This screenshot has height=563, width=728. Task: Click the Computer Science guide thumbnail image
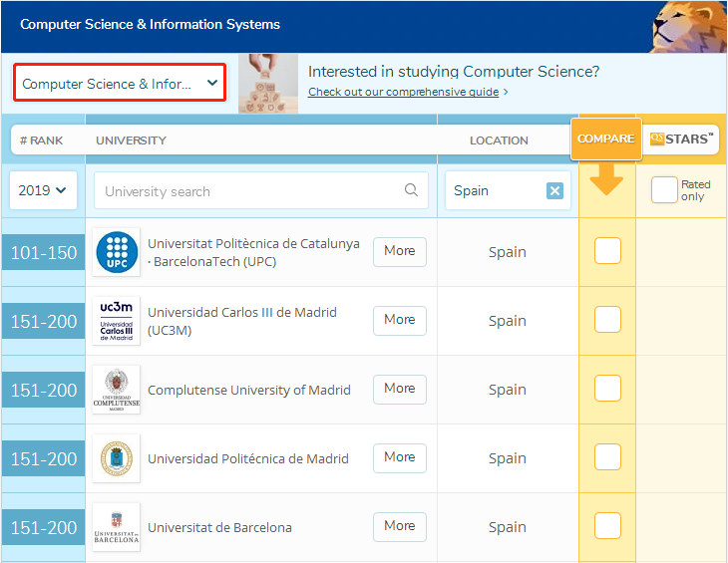[268, 84]
